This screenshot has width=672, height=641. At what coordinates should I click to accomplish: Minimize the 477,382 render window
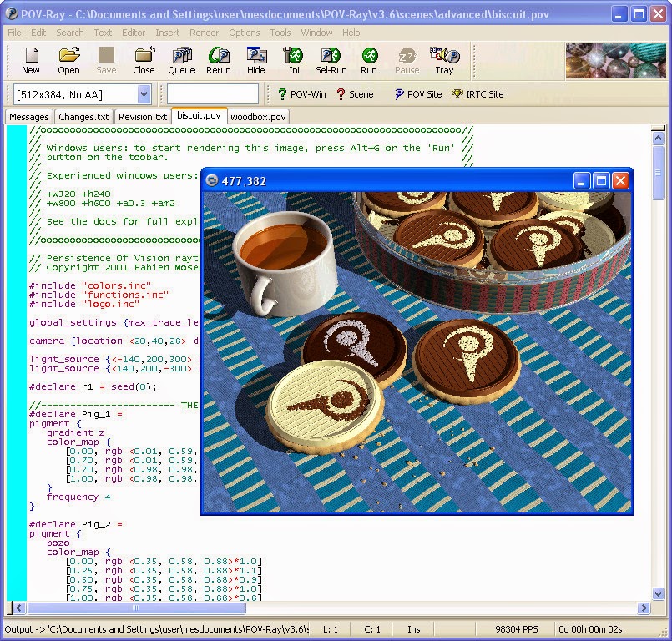pos(581,181)
